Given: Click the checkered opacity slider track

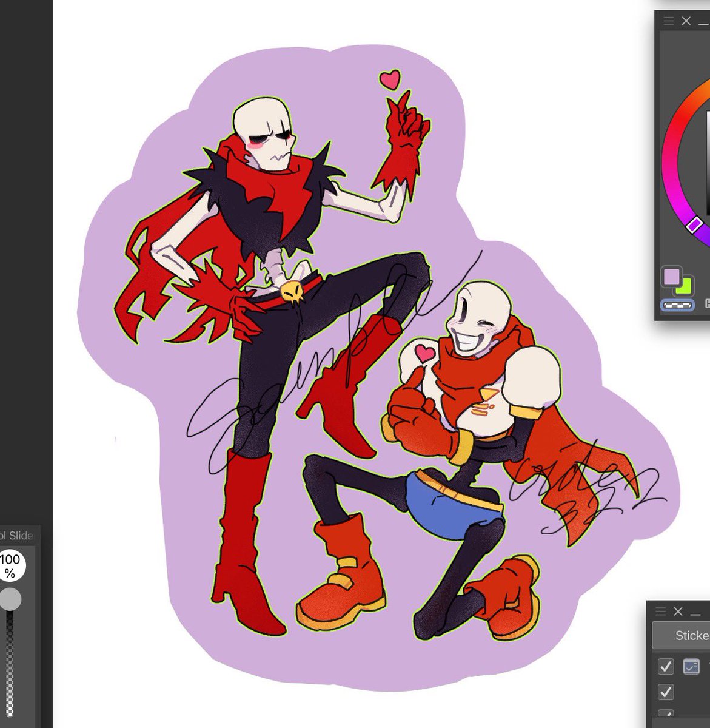Looking at the screenshot, I should (x=9, y=664).
